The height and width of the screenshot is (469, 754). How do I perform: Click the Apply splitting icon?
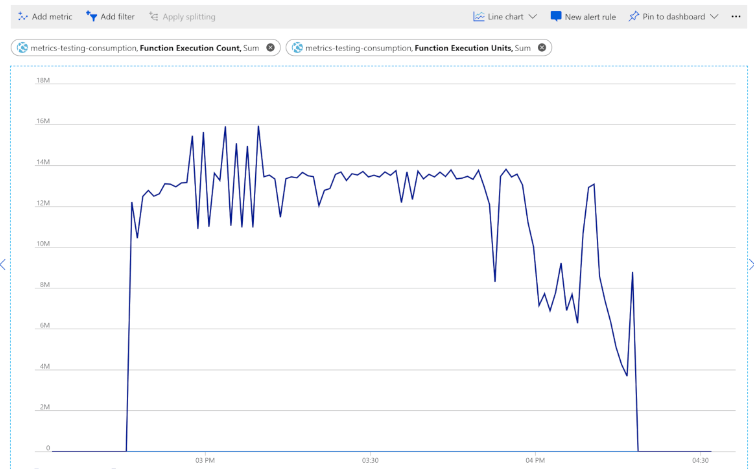(153, 17)
